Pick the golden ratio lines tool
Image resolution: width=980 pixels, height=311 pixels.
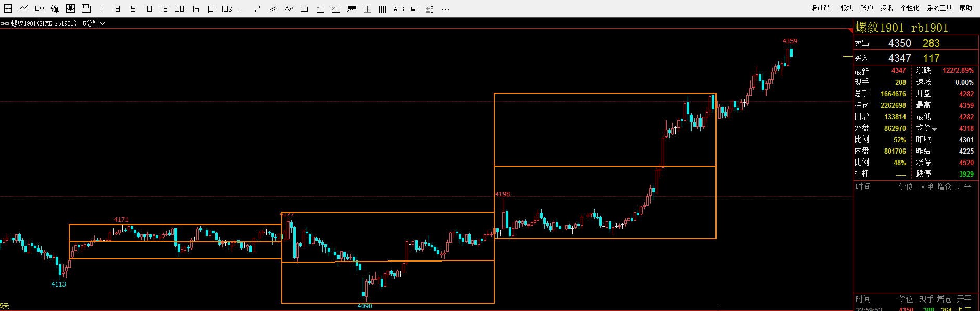click(320, 9)
